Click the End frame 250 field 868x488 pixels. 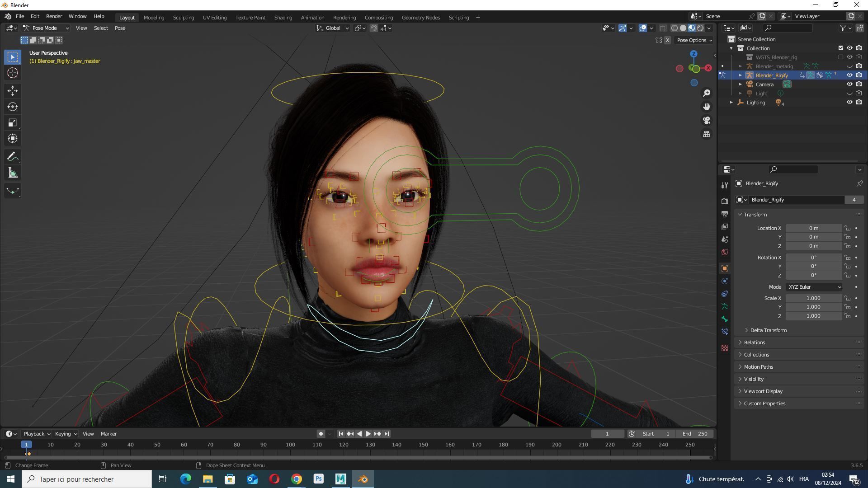[x=695, y=434]
